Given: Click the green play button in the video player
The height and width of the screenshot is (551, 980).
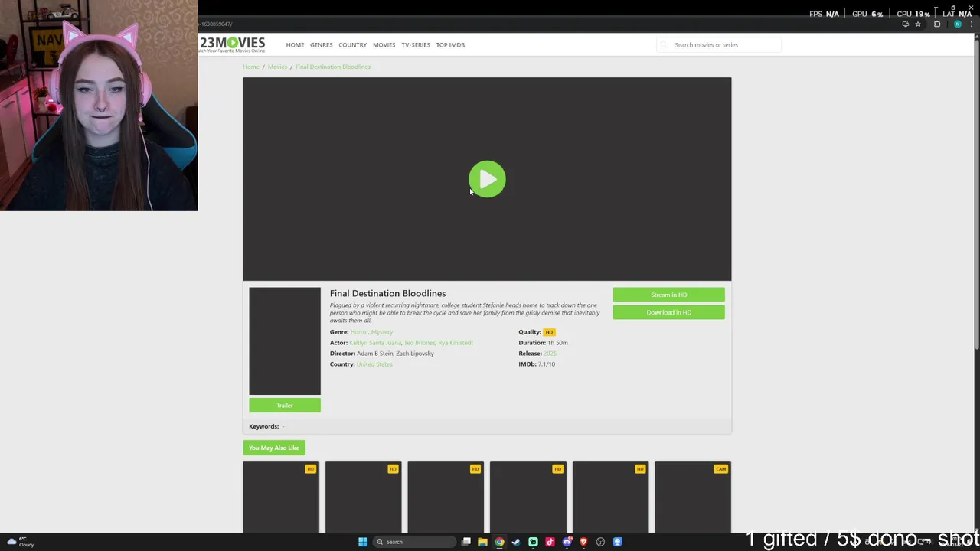Looking at the screenshot, I should click(487, 179).
